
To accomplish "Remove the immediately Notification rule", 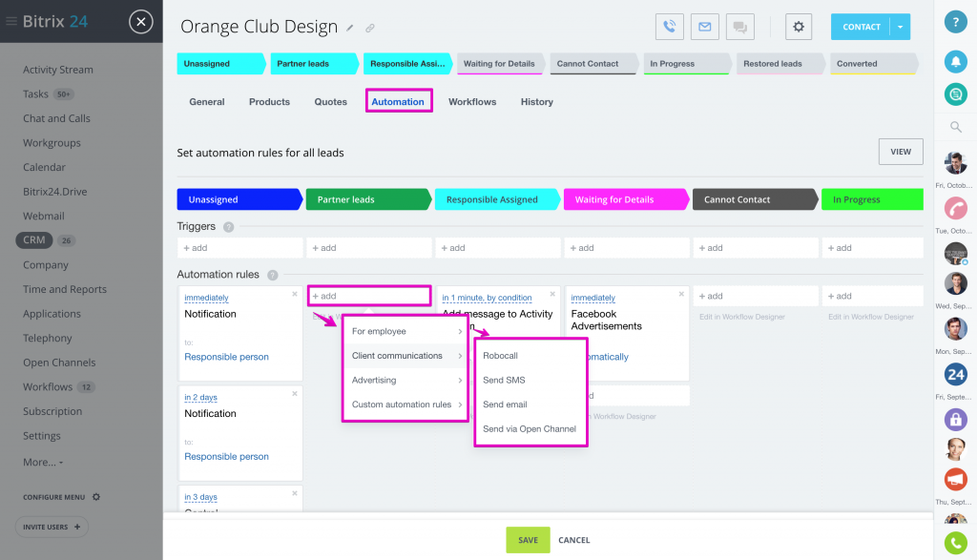I will [x=295, y=294].
